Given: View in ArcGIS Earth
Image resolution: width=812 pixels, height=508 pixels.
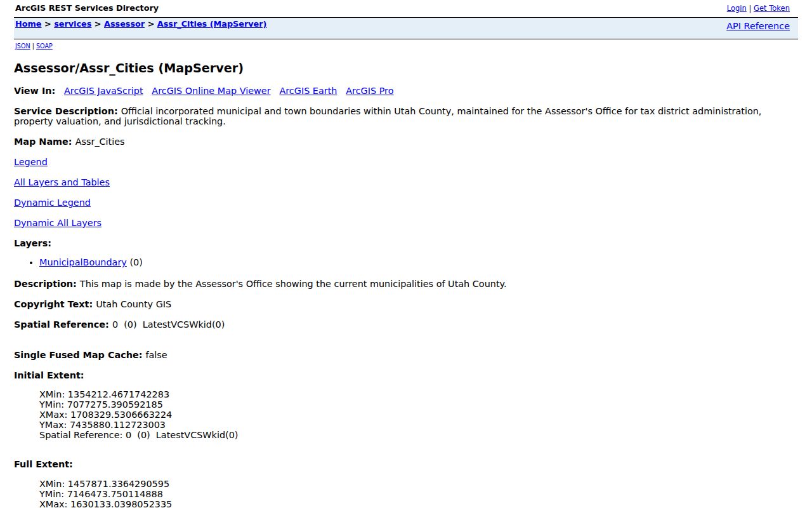Looking at the screenshot, I should [x=308, y=91].
